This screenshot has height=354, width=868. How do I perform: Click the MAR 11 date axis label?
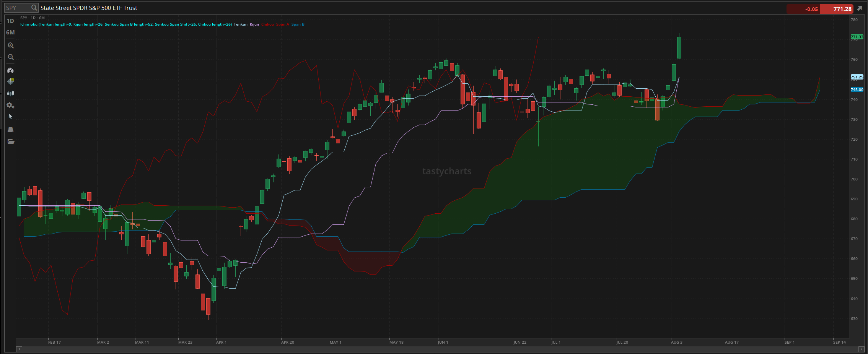(142, 343)
